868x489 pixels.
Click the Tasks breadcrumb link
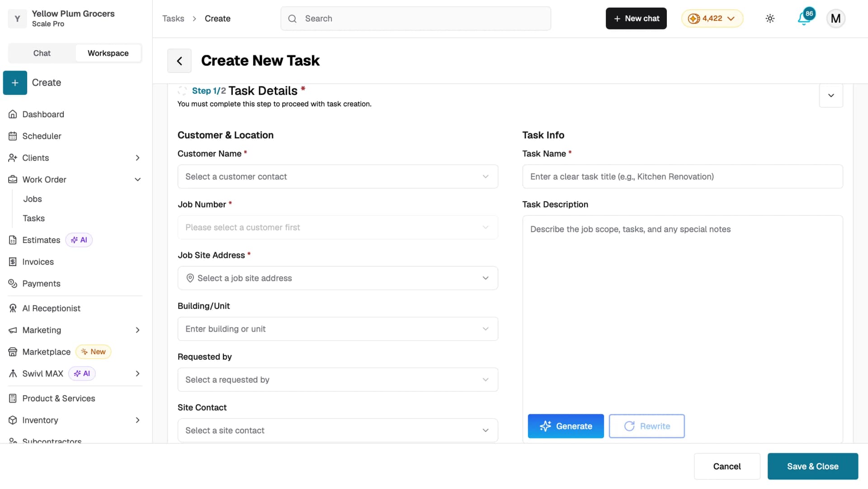click(173, 19)
